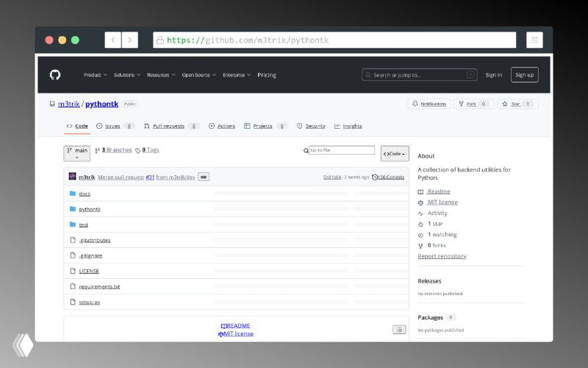Star the pythontk repository
588x368 pixels.
[517, 104]
